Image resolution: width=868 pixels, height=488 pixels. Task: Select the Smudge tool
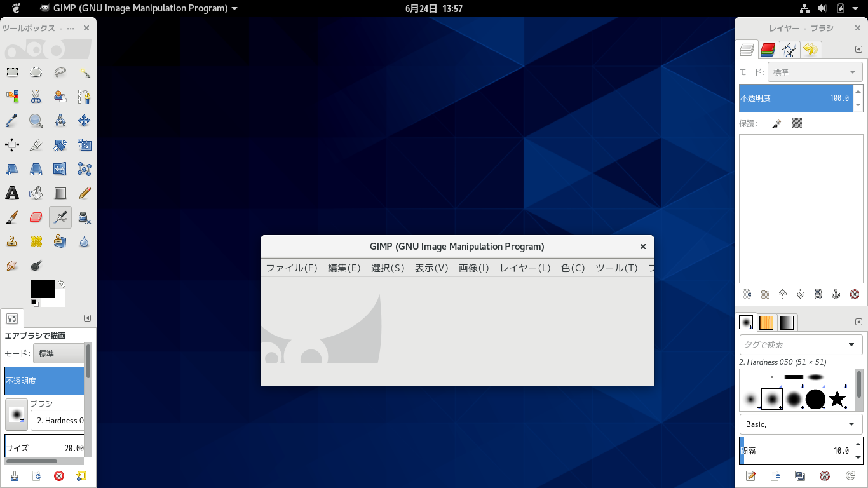click(x=12, y=266)
